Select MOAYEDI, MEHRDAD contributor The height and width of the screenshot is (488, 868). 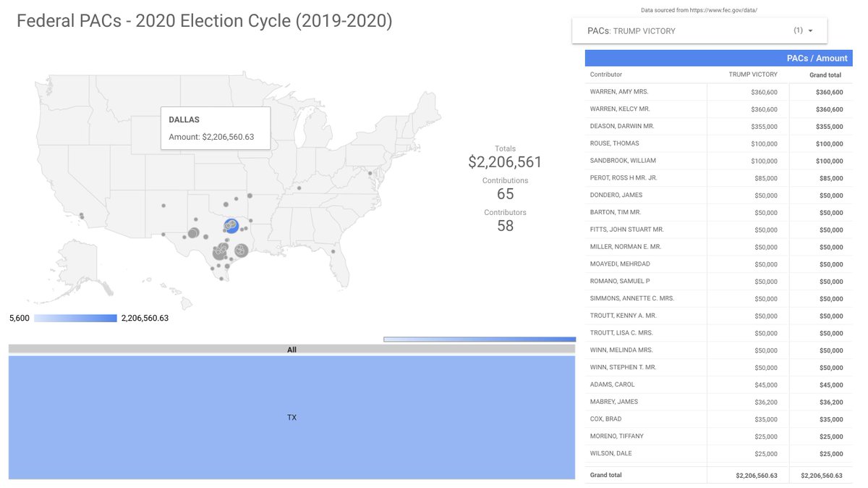click(x=620, y=264)
